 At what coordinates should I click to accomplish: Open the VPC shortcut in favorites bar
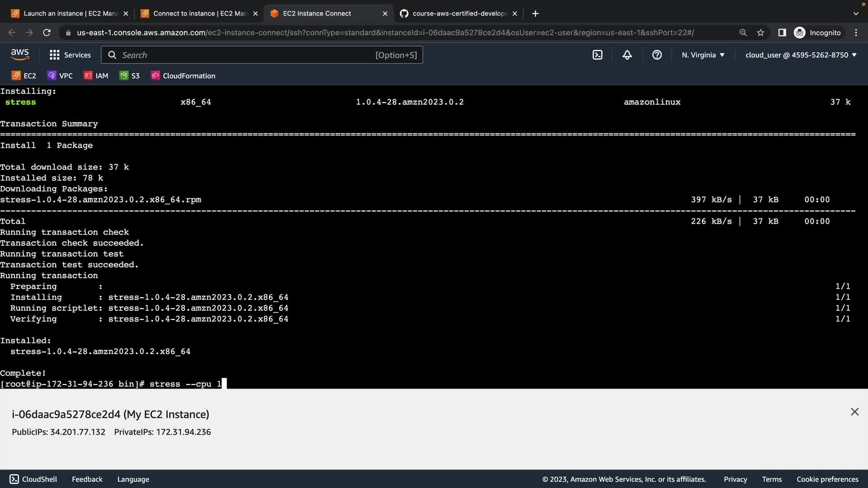pyautogui.click(x=60, y=75)
